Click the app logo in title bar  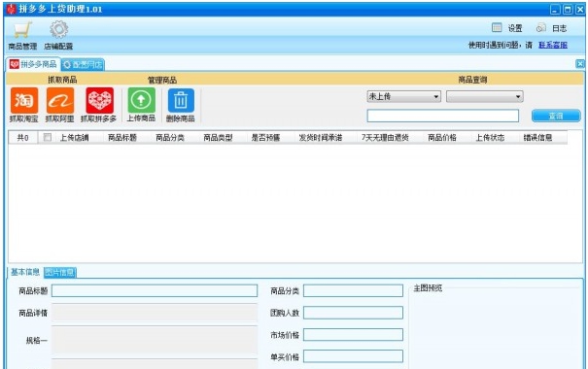[x=12, y=9]
